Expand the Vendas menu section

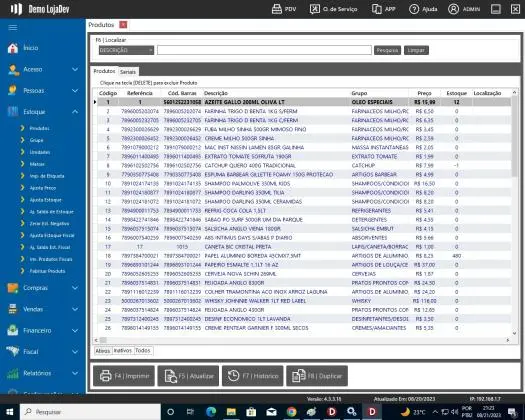75,309
